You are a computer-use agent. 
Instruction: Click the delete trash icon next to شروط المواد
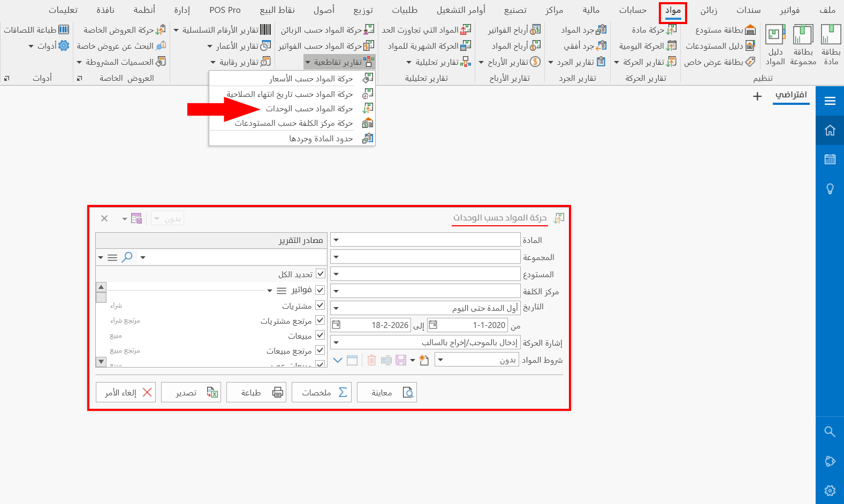pyautogui.click(x=371, y=360)
